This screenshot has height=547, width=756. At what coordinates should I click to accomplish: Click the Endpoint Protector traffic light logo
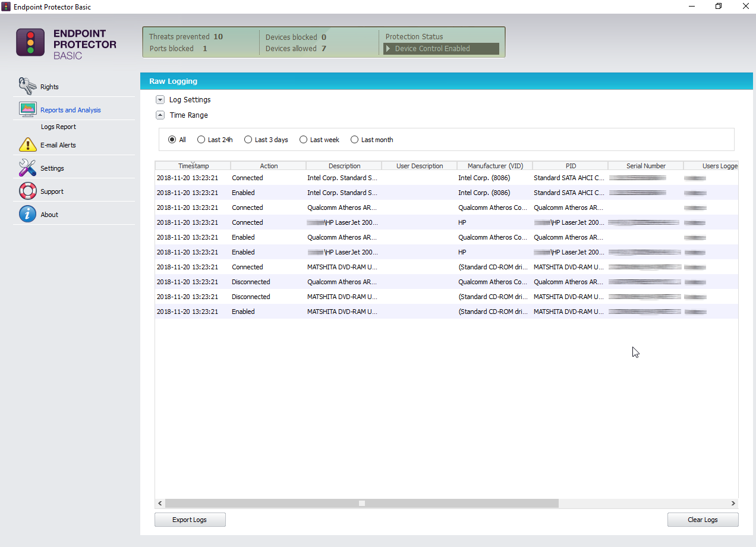30,42
